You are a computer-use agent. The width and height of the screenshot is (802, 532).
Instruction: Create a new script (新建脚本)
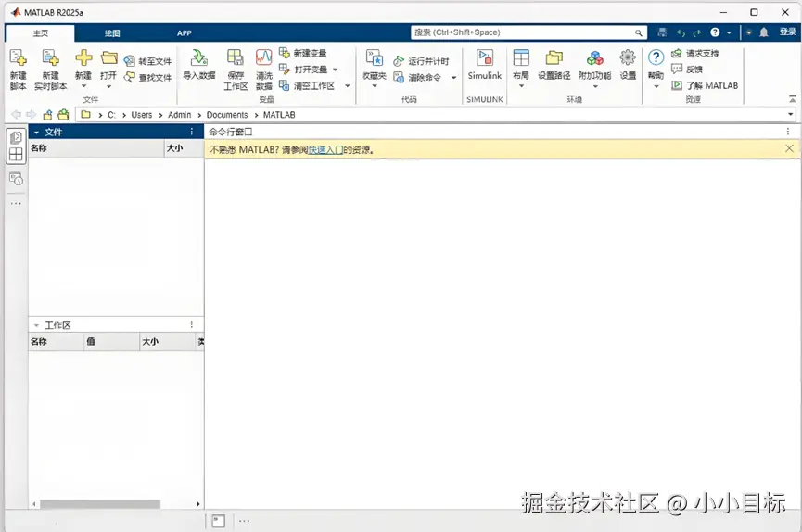(x=18, y=70)
